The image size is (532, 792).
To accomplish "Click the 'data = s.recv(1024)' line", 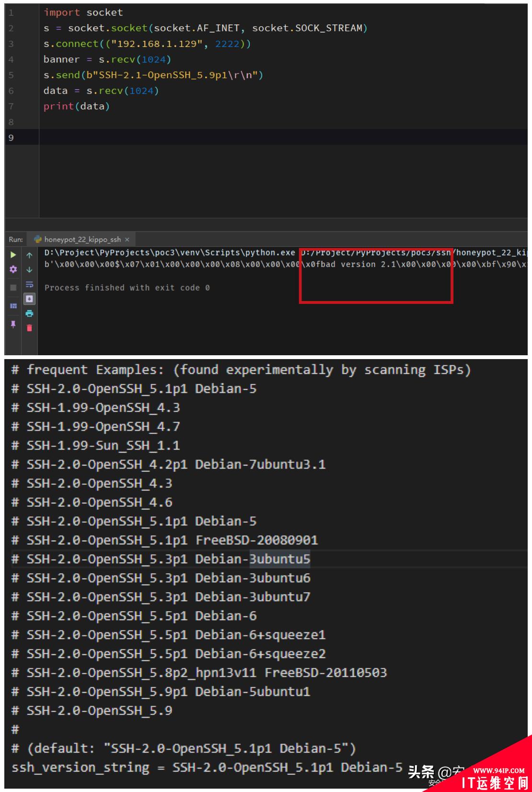I will [101, 91].
